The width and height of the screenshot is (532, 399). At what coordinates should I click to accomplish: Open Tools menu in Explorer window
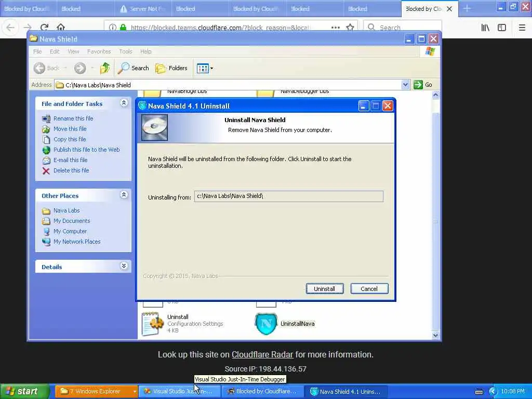126,51
